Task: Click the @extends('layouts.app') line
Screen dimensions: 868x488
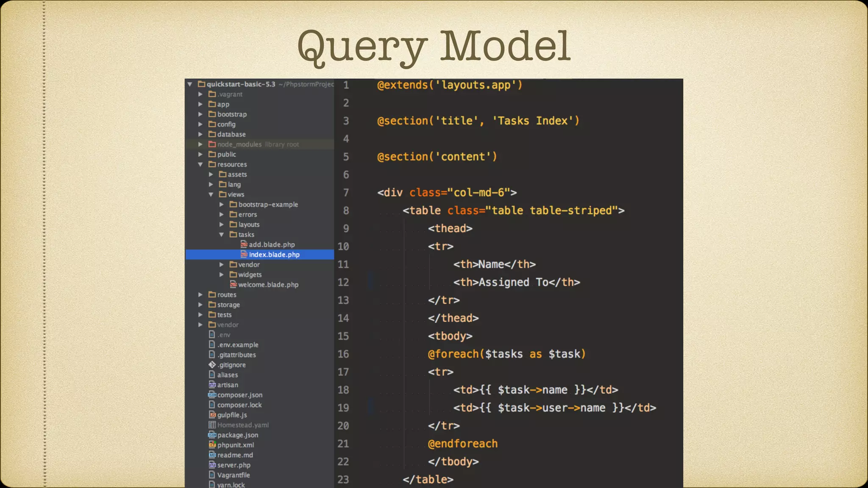Action: [x=450, y=85]
